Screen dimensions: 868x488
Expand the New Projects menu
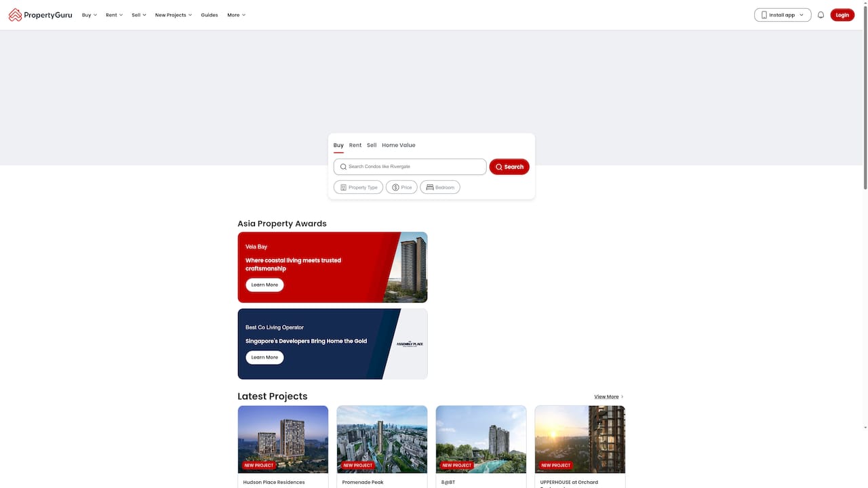[173, 15]
